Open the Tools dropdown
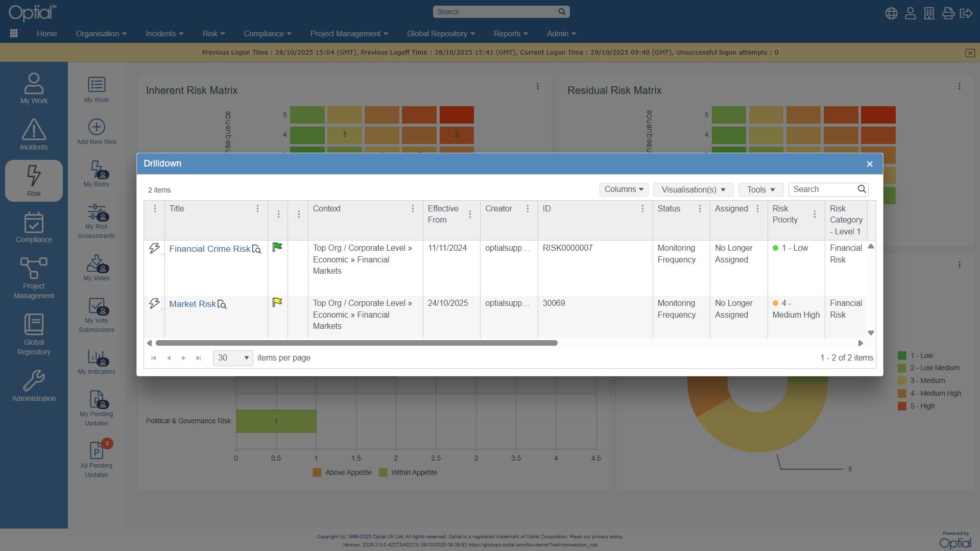The height and width of the screenshot is (551, 980). click(760, 189)
